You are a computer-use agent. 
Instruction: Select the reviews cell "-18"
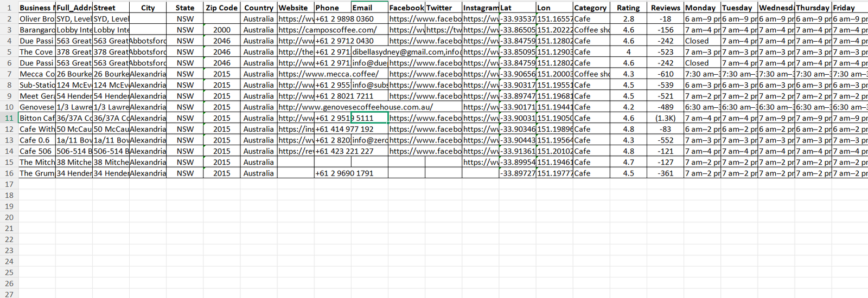click(665, 18)
